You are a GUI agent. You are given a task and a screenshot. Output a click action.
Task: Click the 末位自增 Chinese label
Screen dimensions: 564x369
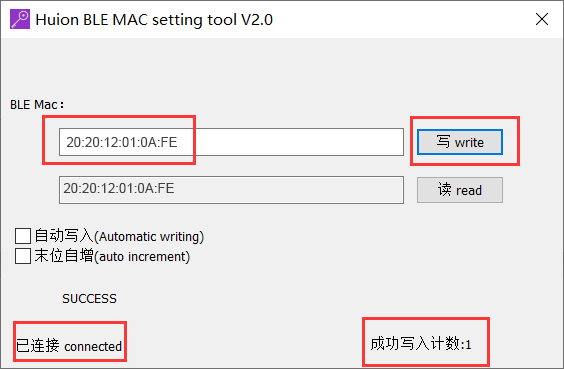(64, 256)
